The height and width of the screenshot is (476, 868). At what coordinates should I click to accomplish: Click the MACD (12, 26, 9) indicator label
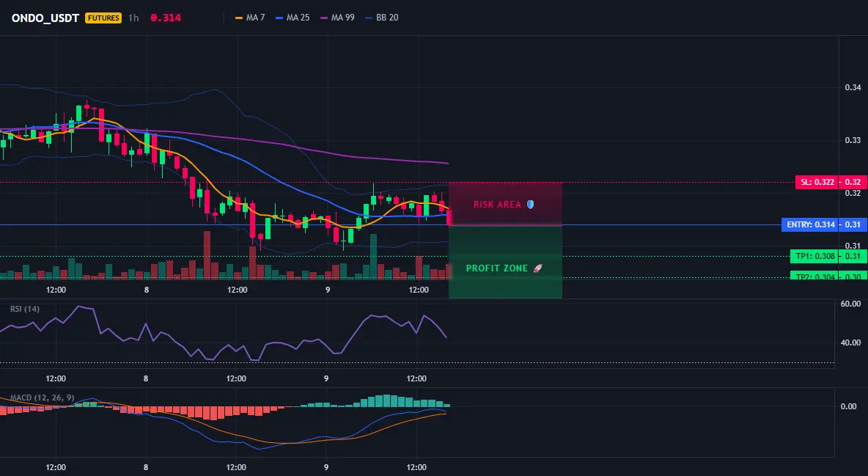click(x=42, y=398)
